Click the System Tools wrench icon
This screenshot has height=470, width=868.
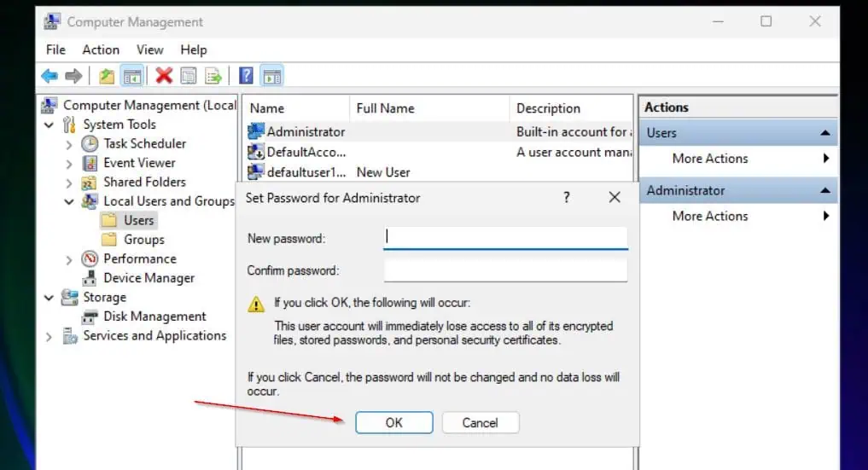tap(69, 125)
